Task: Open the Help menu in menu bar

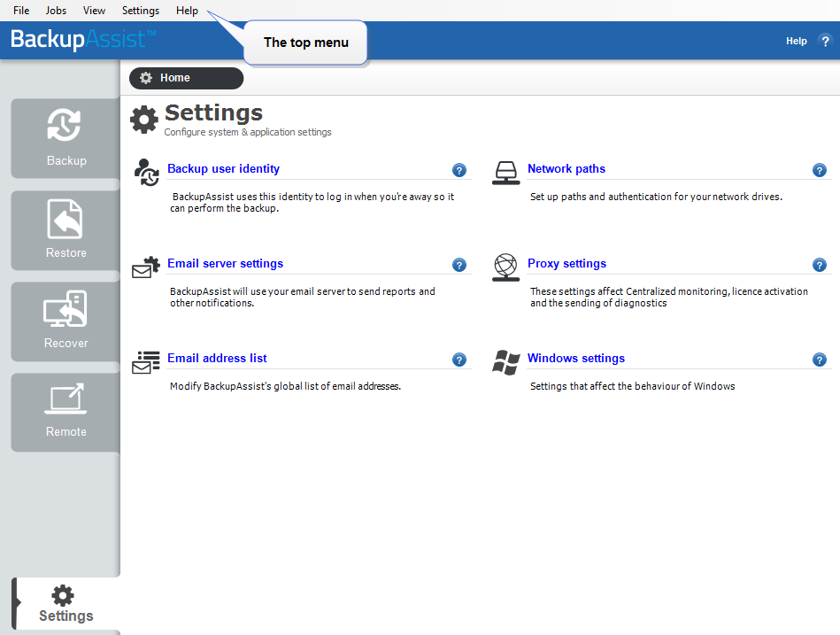Action: point(187,10)
